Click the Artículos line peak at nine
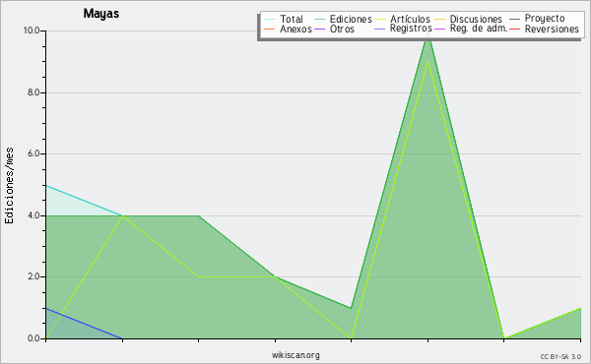591x364 pixels. click(x=427, y=61)
